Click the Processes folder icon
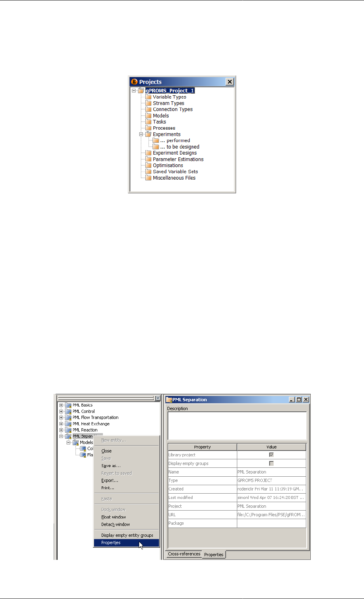Viewport: 364px width, 599px height. (x=149, y=128)
